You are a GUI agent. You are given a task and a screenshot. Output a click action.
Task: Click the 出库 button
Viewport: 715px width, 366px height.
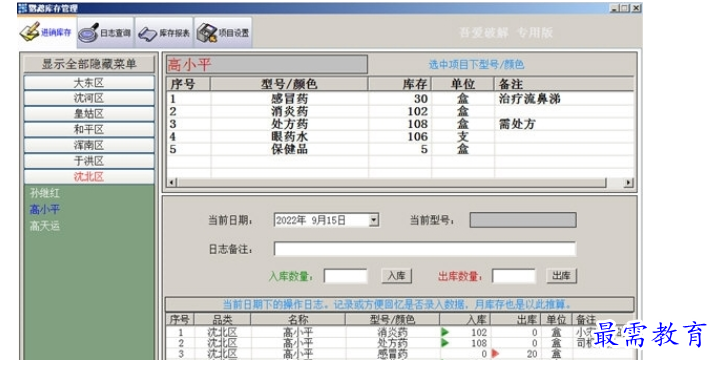pos(561,276)
